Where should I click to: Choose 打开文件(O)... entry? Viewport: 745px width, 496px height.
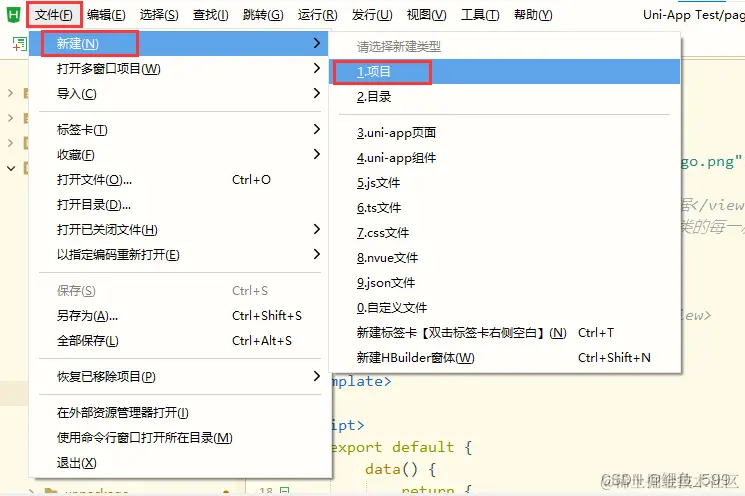tap(179, 180)
